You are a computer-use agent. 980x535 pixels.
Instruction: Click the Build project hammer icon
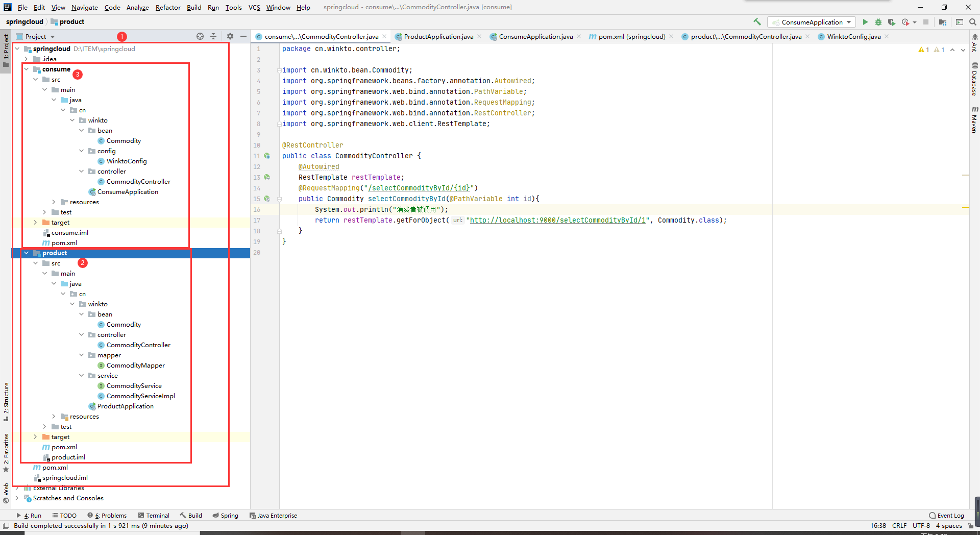pos(757,22)
